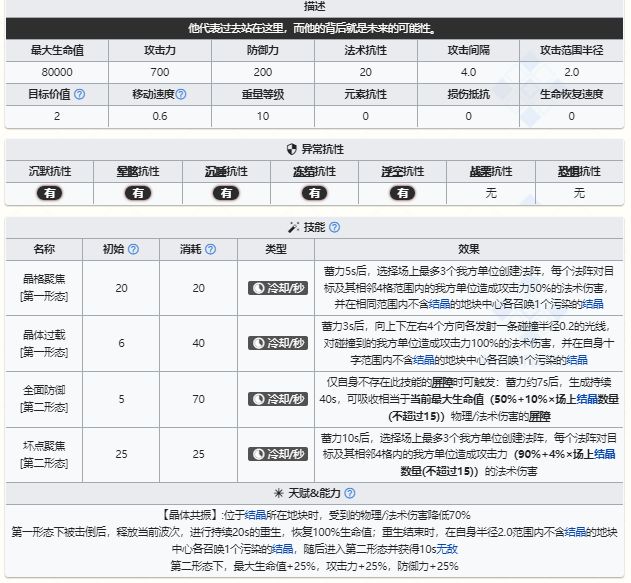Click help icon next to 初始 column
The height and width of the screenshot is (583, 631).
click(x=133, y=249)
